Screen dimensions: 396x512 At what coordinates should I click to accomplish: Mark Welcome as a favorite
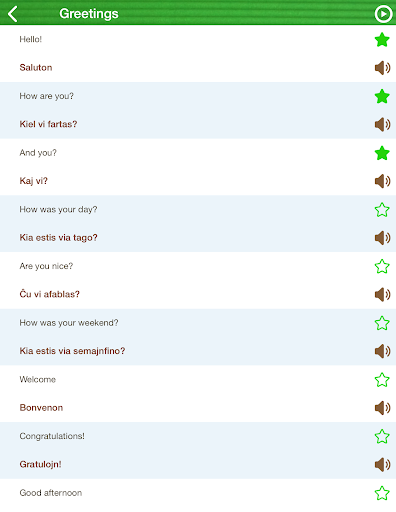(382, 380)
